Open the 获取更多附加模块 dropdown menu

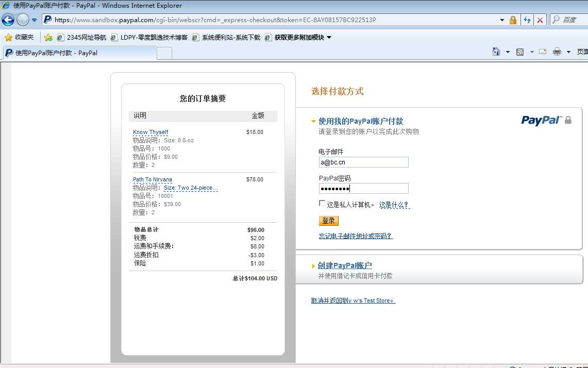[328, 37]
